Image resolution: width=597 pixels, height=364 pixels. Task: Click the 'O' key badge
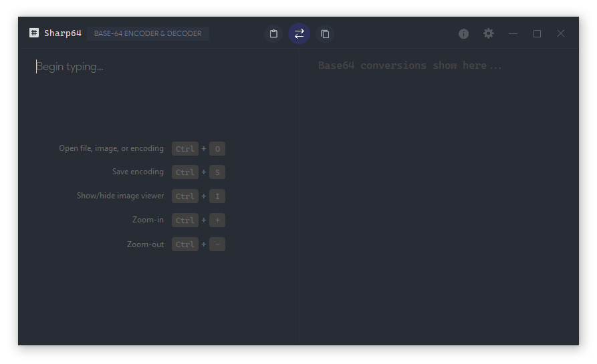pyautogui.click(x=217, y=149)
